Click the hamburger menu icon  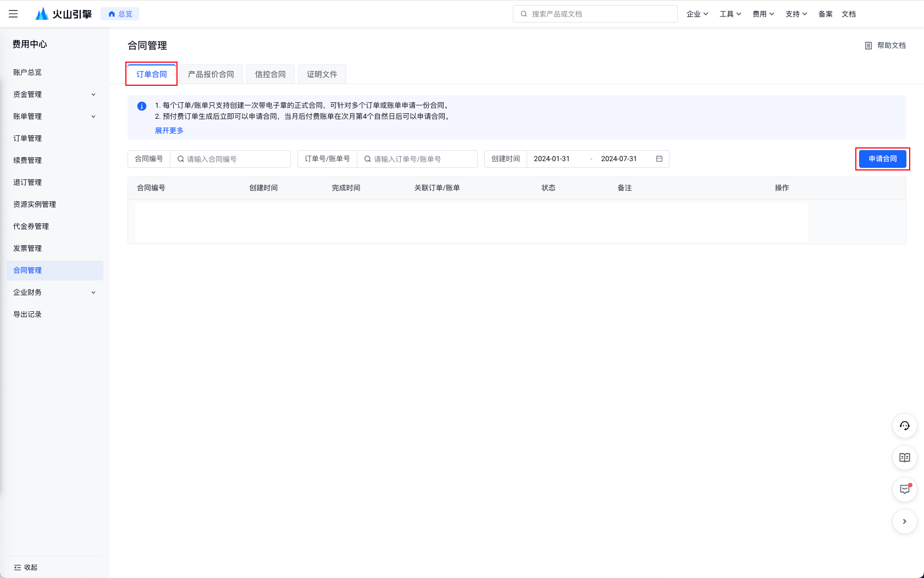pos(13,14)
